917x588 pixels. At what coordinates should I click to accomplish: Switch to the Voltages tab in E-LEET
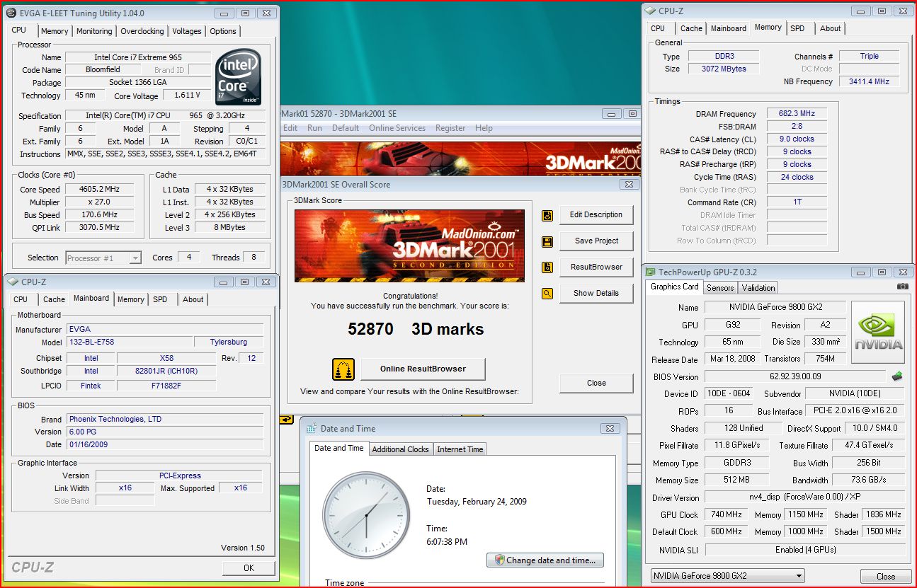click(x=187, y=31)
